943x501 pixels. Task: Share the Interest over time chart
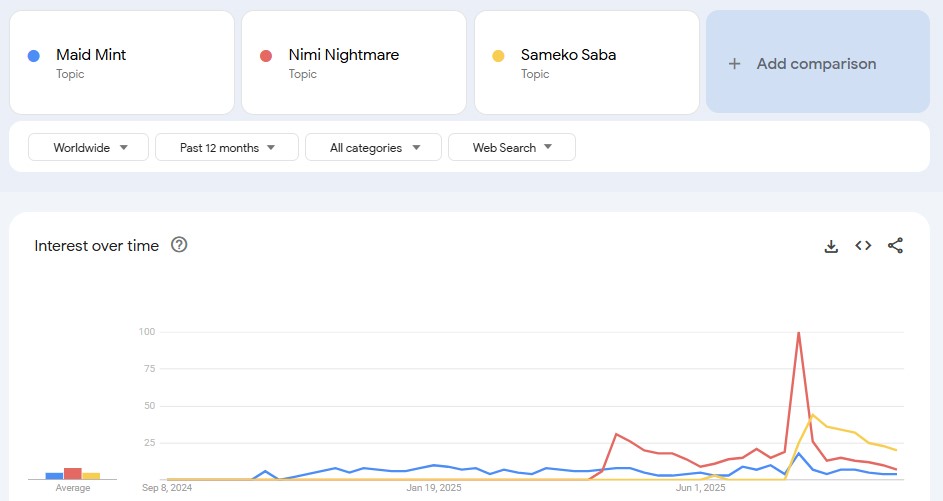pyautogui.click(x=895, y=246)
